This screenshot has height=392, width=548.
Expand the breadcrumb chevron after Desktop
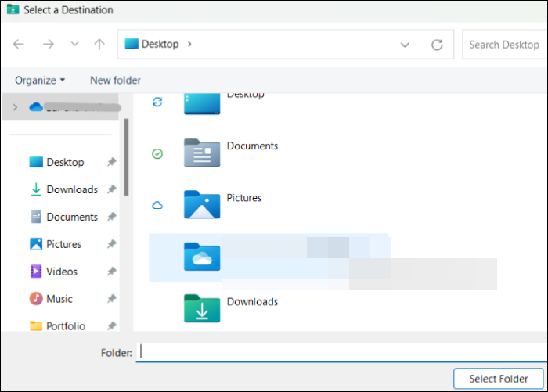(x=189, y=44)
